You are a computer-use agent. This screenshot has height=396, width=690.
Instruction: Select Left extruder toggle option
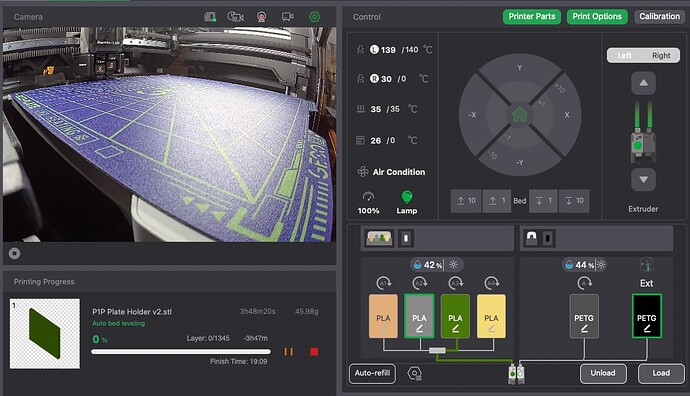[624, 55]
